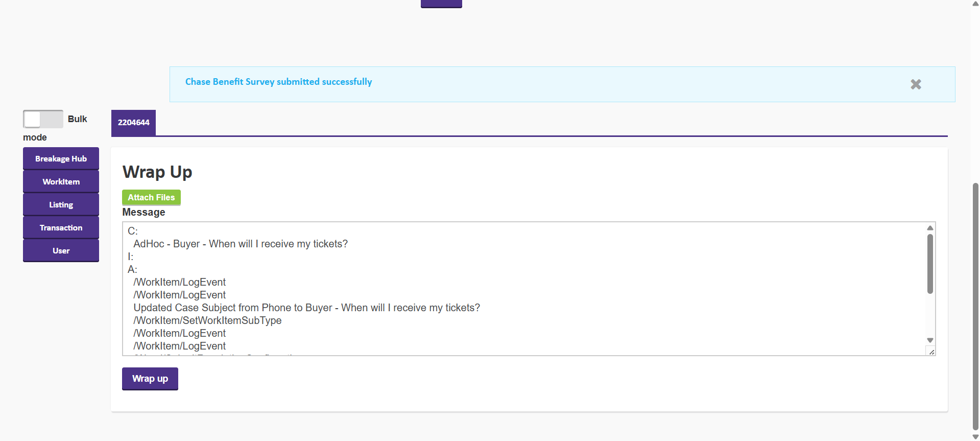Go to the WorkItem section
Screen dimensions: 980x441
point(61,182)
